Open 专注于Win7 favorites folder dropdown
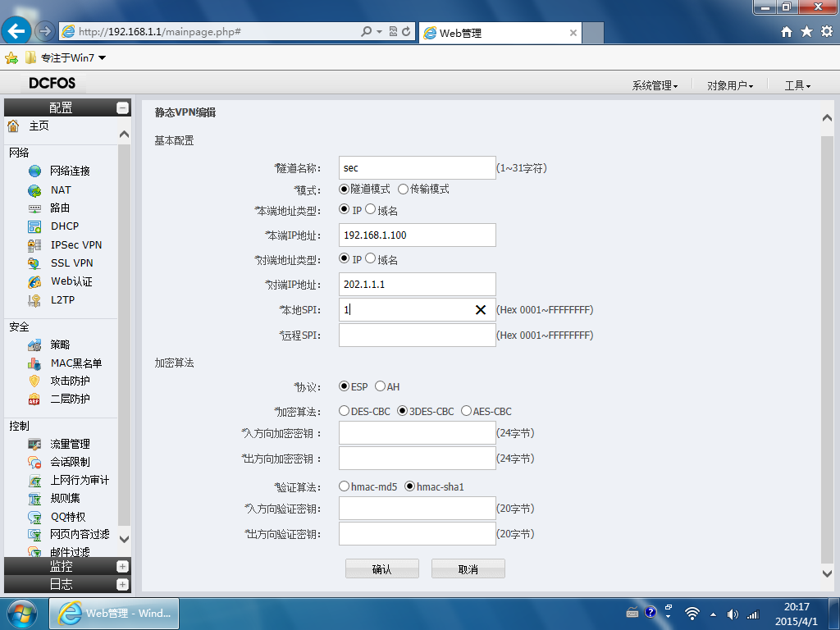Screen dimensions: 840x630 (x=103, y=58)
